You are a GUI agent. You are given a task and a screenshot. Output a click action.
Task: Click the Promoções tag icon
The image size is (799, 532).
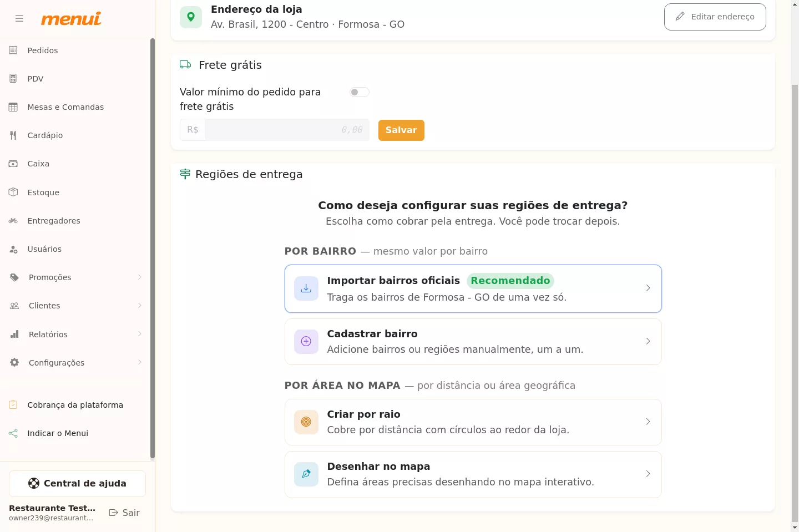(14, 277)
